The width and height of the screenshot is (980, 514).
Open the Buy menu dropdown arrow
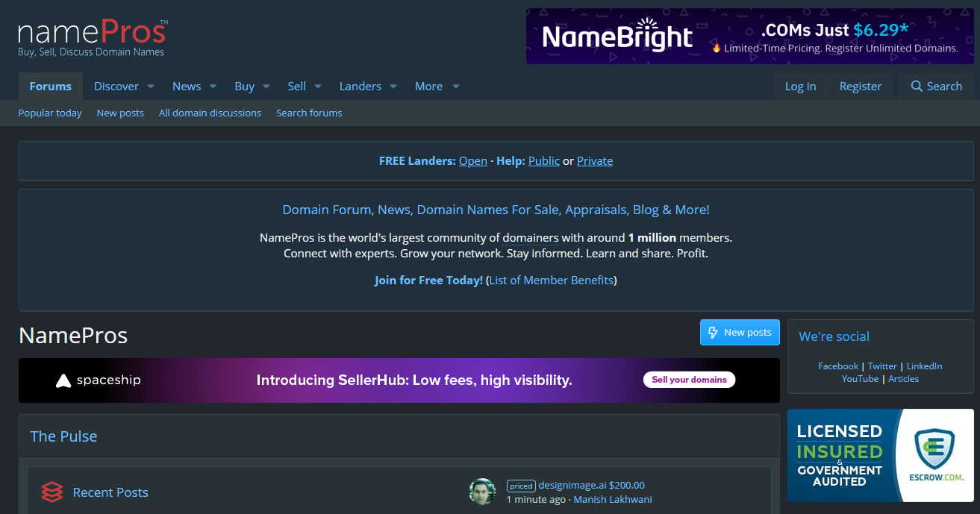pos(266,87)
